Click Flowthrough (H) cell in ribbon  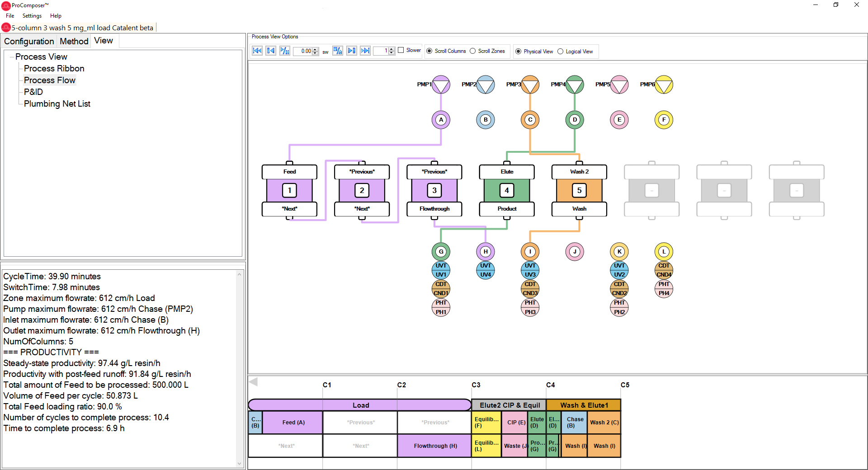click(435, 446)
